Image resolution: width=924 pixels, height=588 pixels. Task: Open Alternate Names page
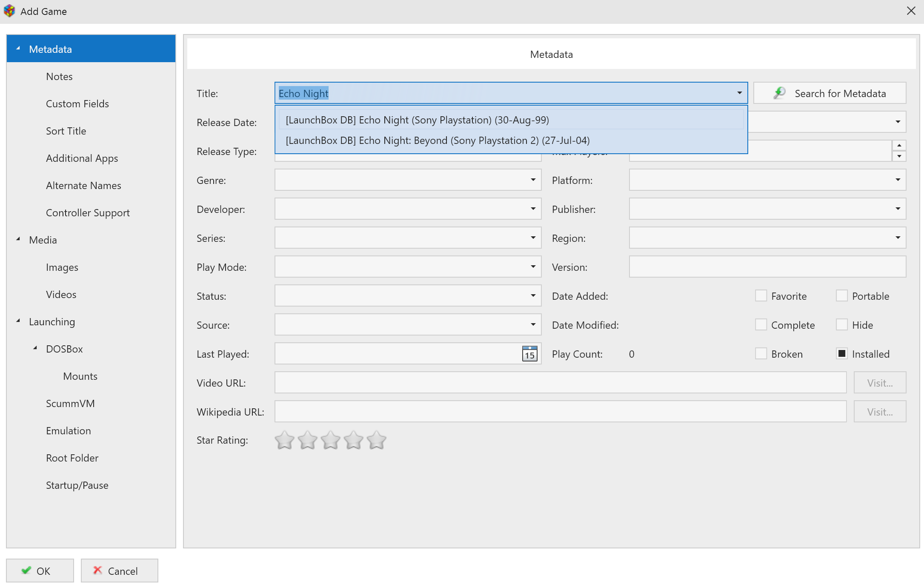click(83, 185)
